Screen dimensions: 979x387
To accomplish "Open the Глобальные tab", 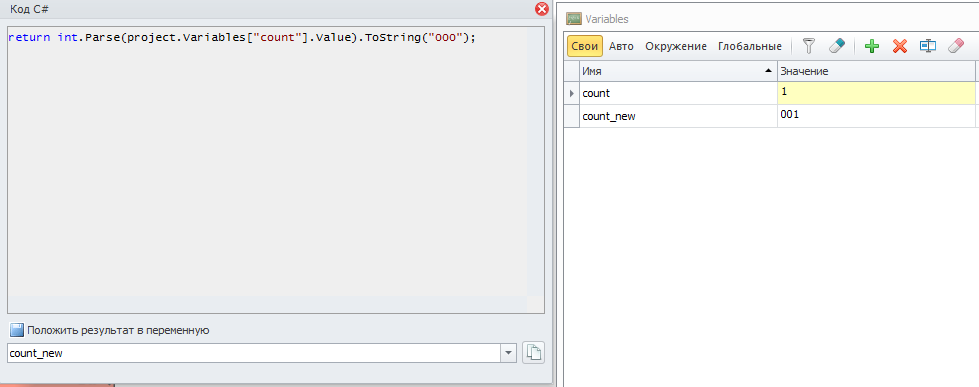I will [x=750, y=46].
